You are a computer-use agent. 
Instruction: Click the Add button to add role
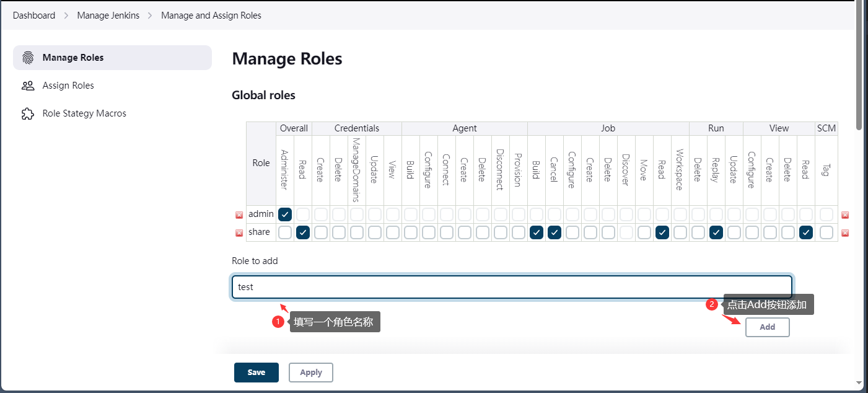coord(767,327)
